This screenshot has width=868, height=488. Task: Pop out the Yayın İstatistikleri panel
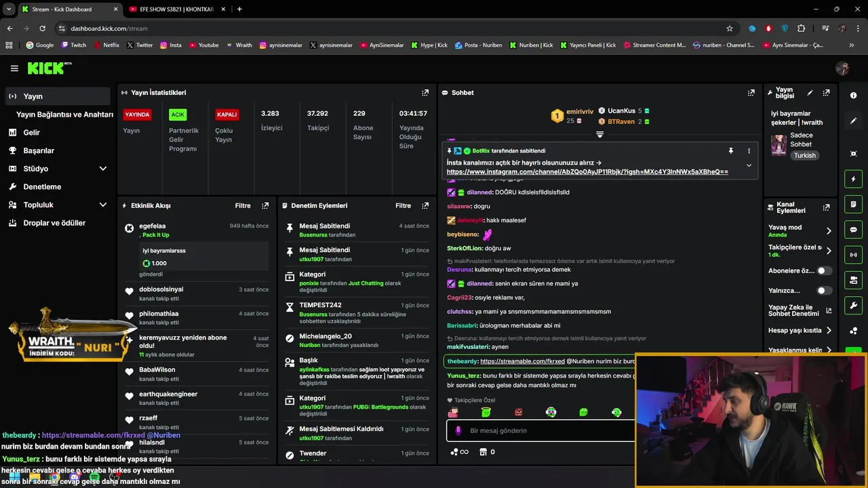click(x=425, y=93)
